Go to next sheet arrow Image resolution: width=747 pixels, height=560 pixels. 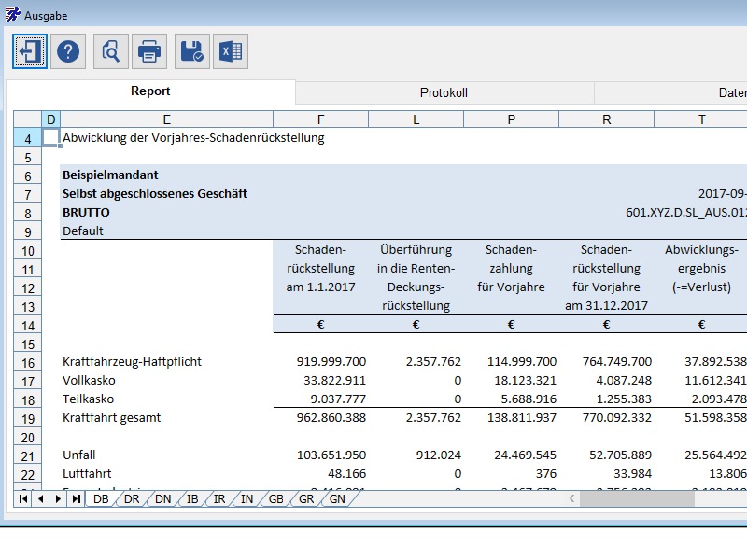pos(58,499)
